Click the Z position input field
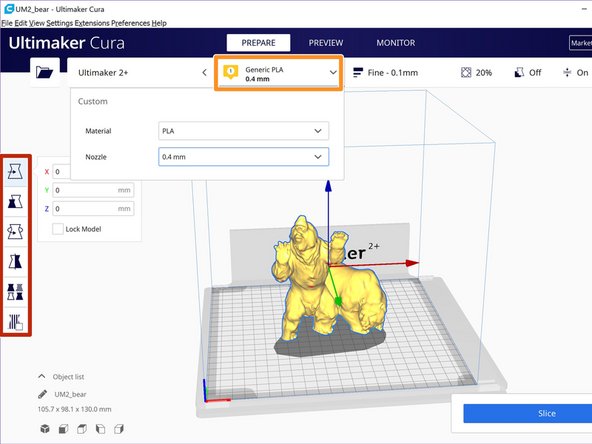This screenshot has height=444, width=592. coord(93,208)
